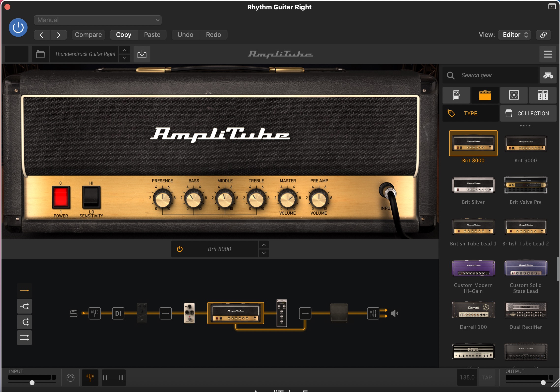
Task: Select the single serial signal chain routing
Action: [24, 290]
